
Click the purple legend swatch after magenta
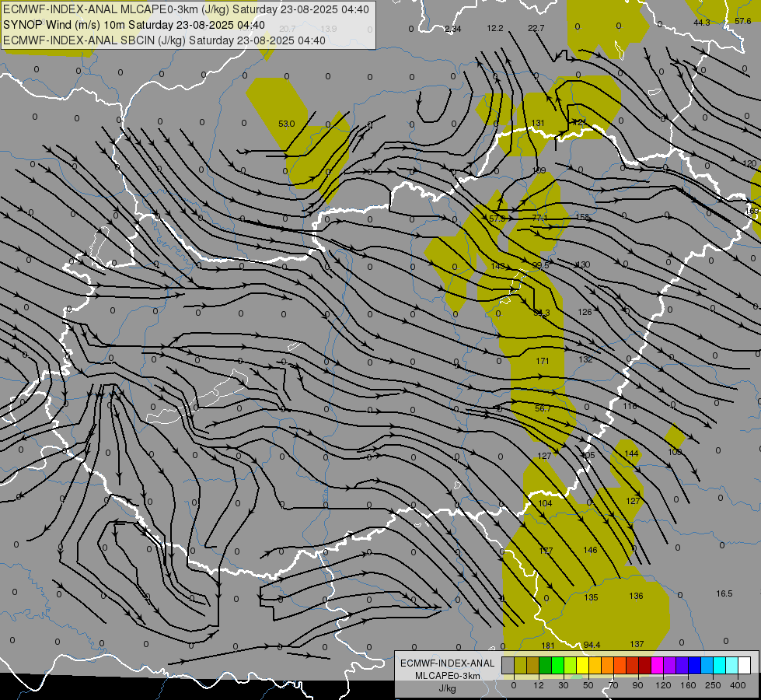[x=670, y=665]
